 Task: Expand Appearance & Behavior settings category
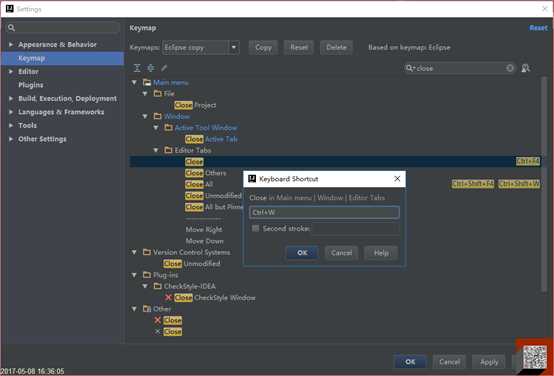point(11,45)
